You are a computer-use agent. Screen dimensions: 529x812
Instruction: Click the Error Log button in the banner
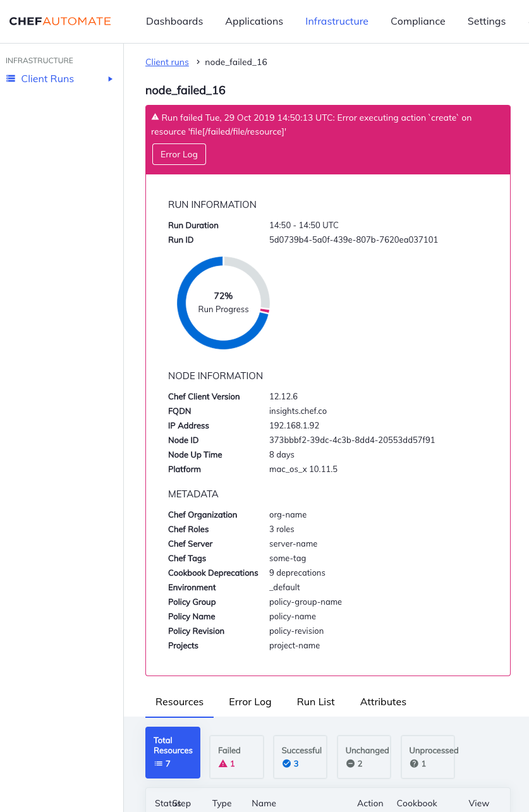tap(179, 154)
